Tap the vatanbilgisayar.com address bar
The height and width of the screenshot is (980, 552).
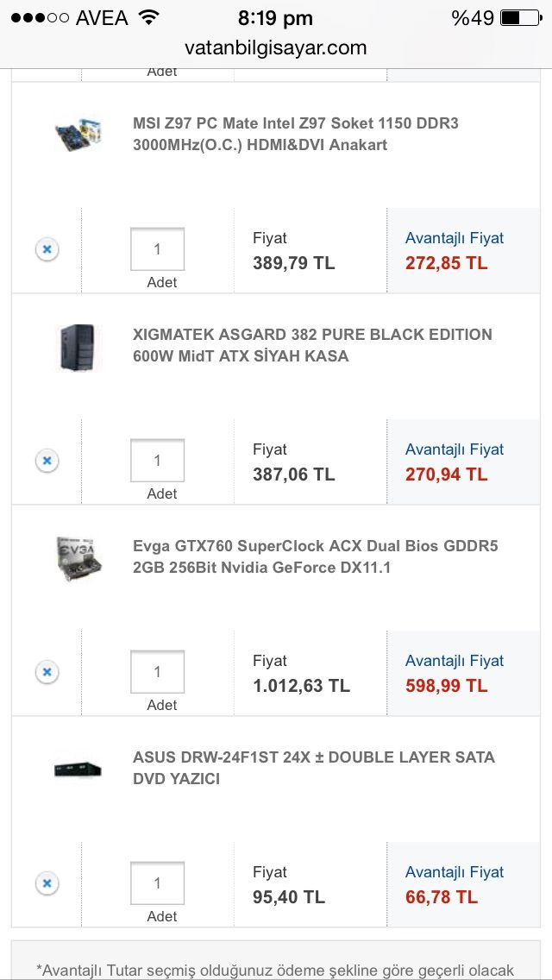(x=275, y=48)
